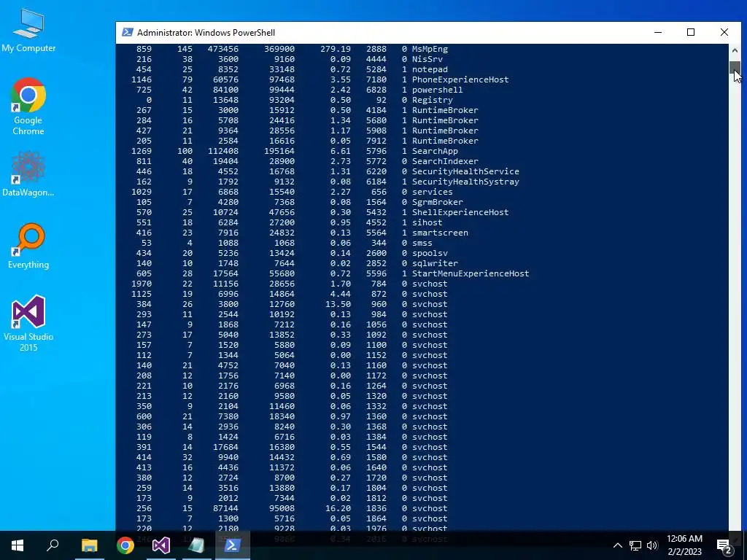The width and height of the screenshot is (747, 560).
Task: Click the SearchIndexer process name
Action: 445,161
